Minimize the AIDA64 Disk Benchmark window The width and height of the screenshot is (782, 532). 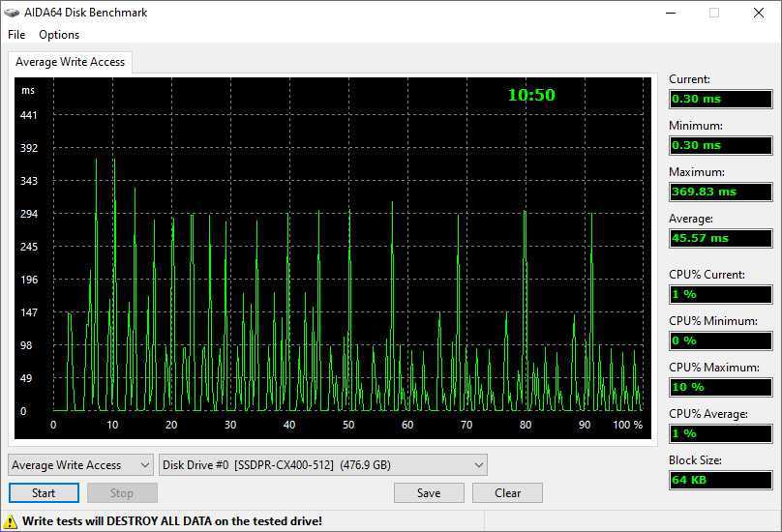click(x=669, y=14)
